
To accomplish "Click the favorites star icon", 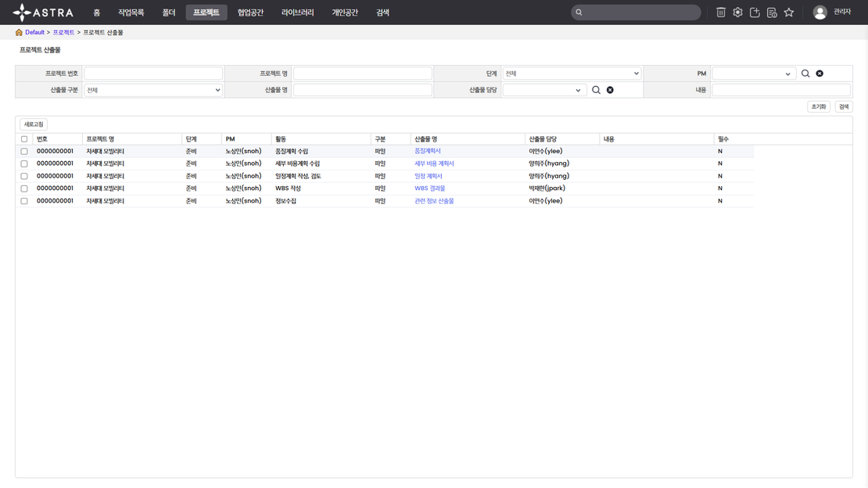I will click(x=789, y=13).
